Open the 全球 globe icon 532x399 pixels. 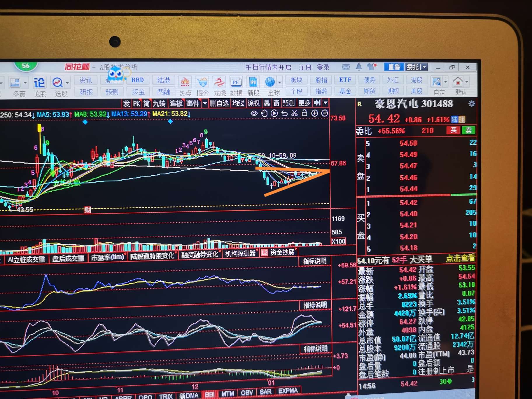click(x=270, y=82)
